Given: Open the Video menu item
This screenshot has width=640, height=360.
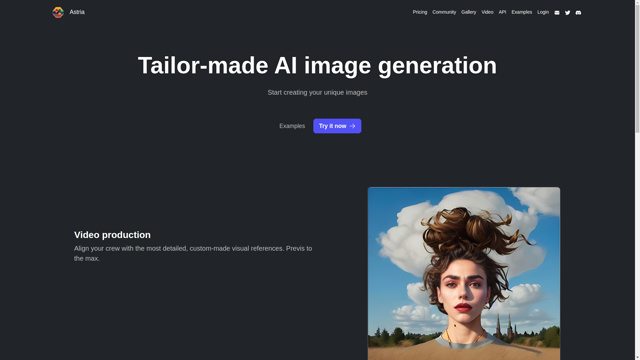Looking at the screenshot, I should pyautogui.click(x=487, y=12).
